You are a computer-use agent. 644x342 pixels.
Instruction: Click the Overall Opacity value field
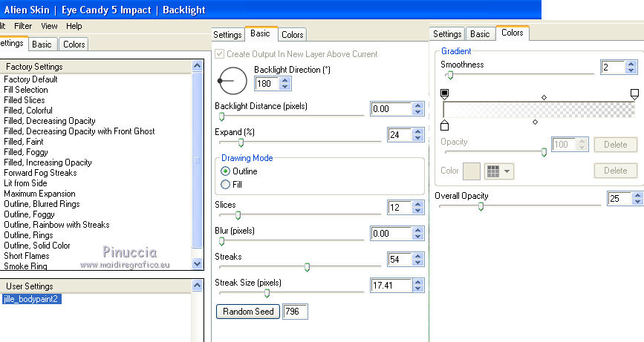pos(619,199)
